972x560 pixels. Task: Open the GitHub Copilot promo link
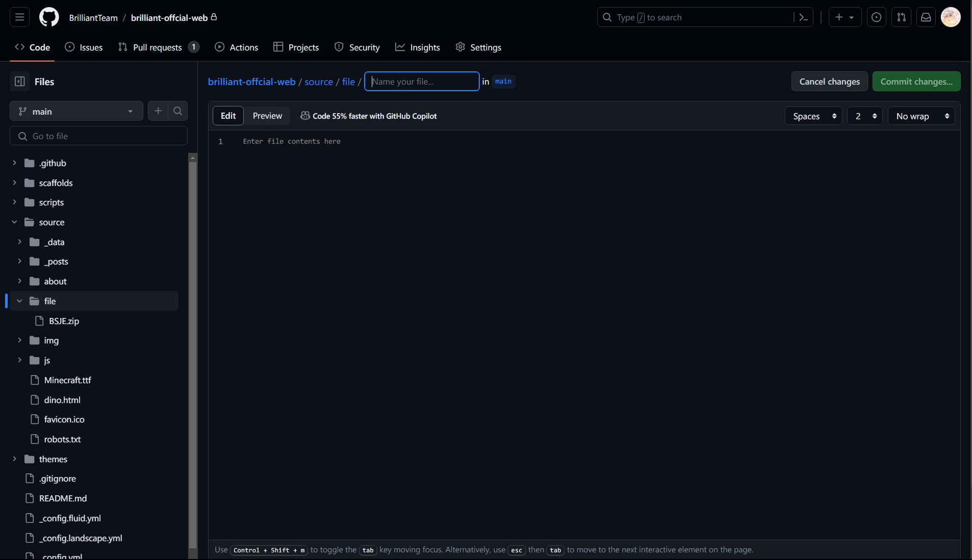tap(369, 116)
